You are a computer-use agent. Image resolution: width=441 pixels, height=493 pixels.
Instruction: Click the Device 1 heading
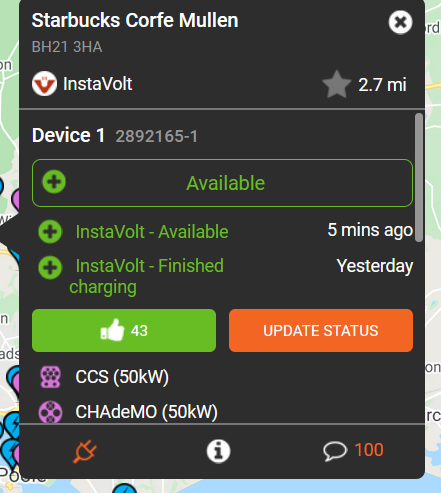(68, 135)
